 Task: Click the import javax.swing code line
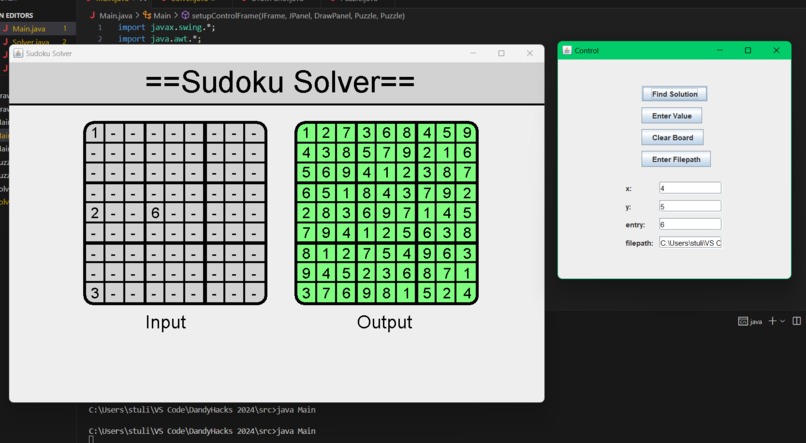coord(167,27)
